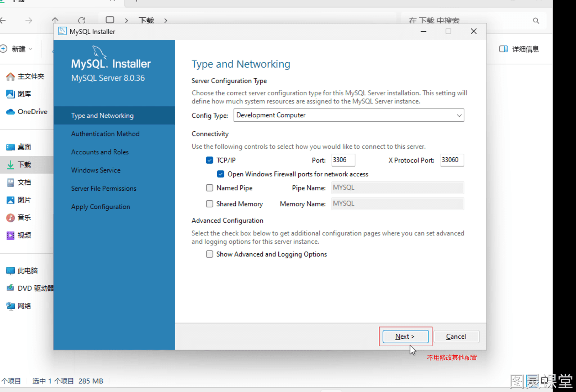Viewport: 576px width, 392px height.
Task: Expand the 新建 dropdown arrow in Explorer
Action: [x=30, y=49]
